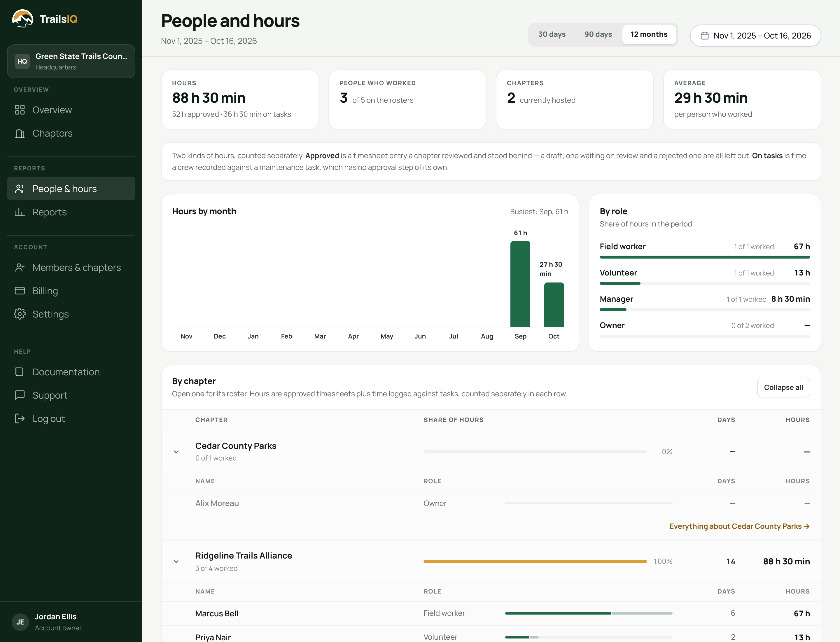
Task: Click the 88 h 30 min hours total card
Action: [x=240, y=99]
